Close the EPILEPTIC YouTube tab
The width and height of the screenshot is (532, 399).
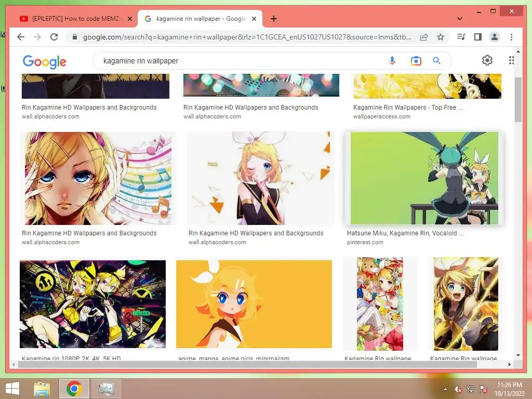[x=129, y=19]
